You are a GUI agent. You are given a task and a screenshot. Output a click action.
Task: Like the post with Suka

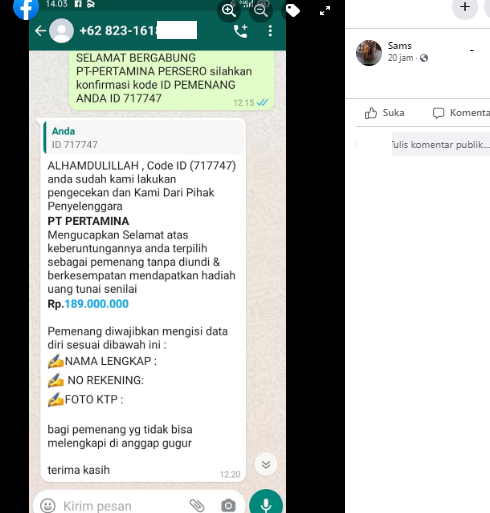coord(384,113)
